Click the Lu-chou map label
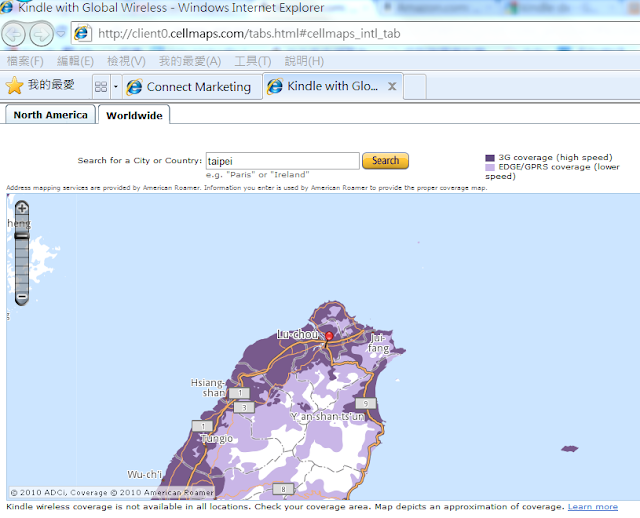The image size is (640, 518). [x=297, y=334]
